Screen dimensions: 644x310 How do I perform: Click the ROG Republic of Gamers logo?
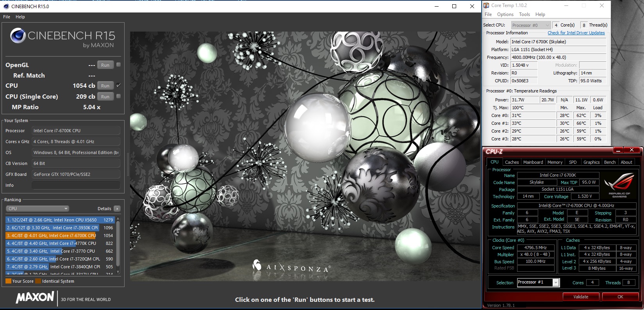[619, 185]
